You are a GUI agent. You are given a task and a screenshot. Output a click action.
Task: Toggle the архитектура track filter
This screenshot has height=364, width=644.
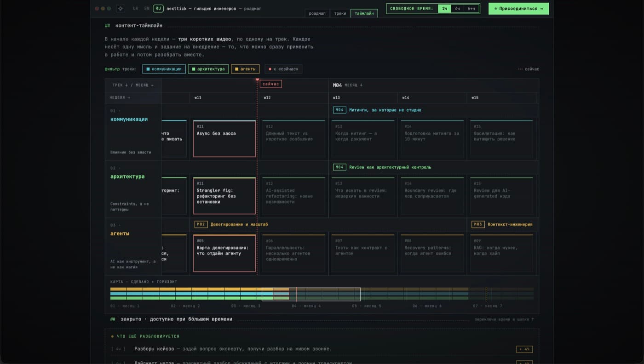208,69
